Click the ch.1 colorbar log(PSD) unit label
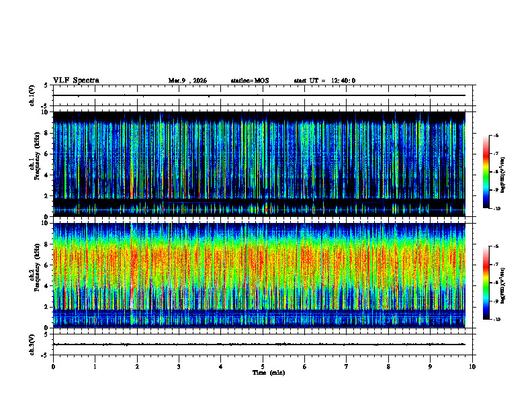Image resolution: width=532 pixels, height=411 pixels. pyautogui.click(x=502, y=175)
